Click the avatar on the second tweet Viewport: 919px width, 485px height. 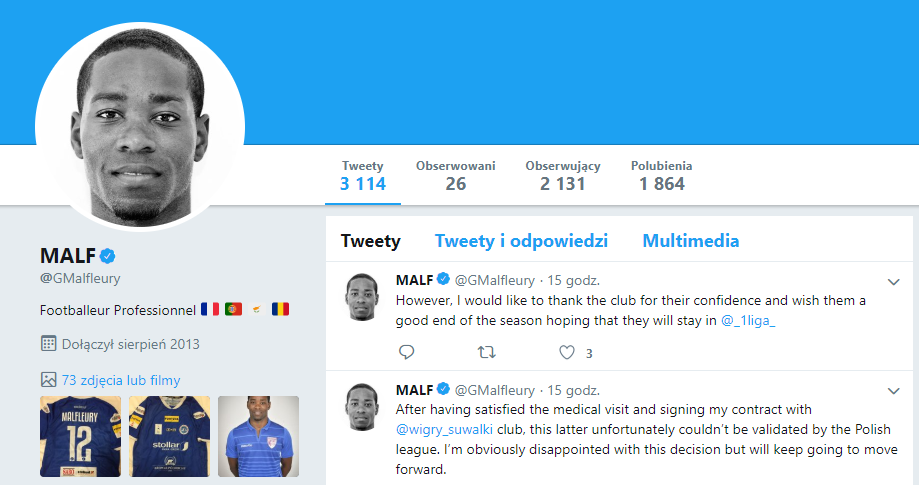pyautogui.click(x=361, y=407)
